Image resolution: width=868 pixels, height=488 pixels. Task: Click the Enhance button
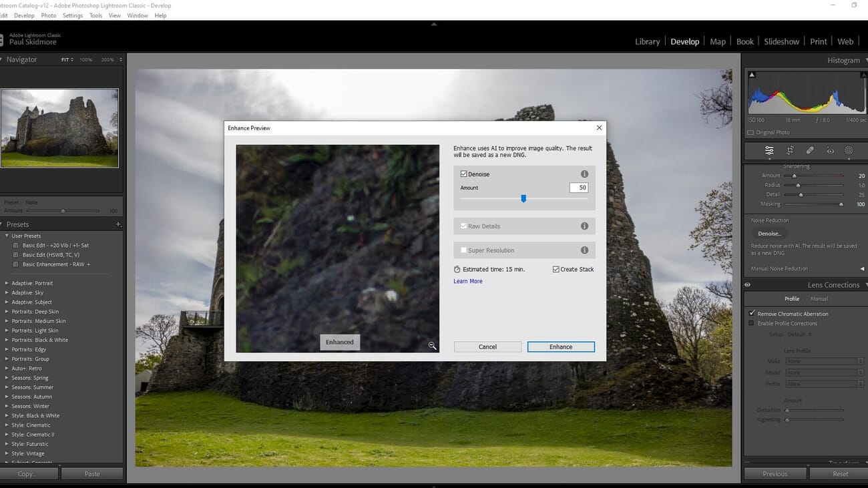click(x=560, y=346)
